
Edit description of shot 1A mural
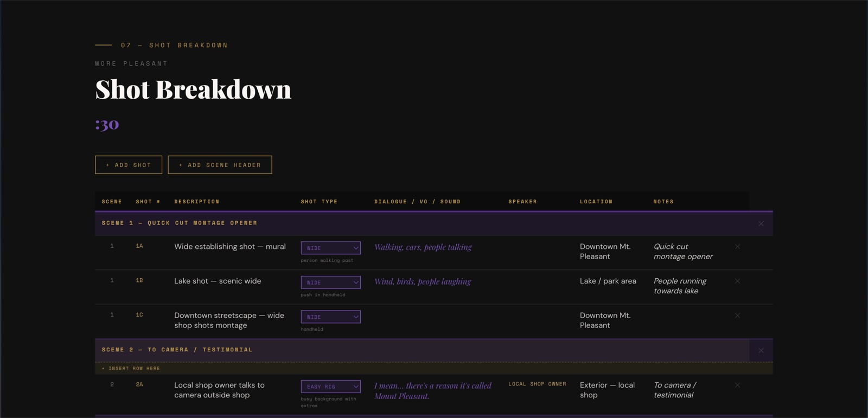click(229, 247)
